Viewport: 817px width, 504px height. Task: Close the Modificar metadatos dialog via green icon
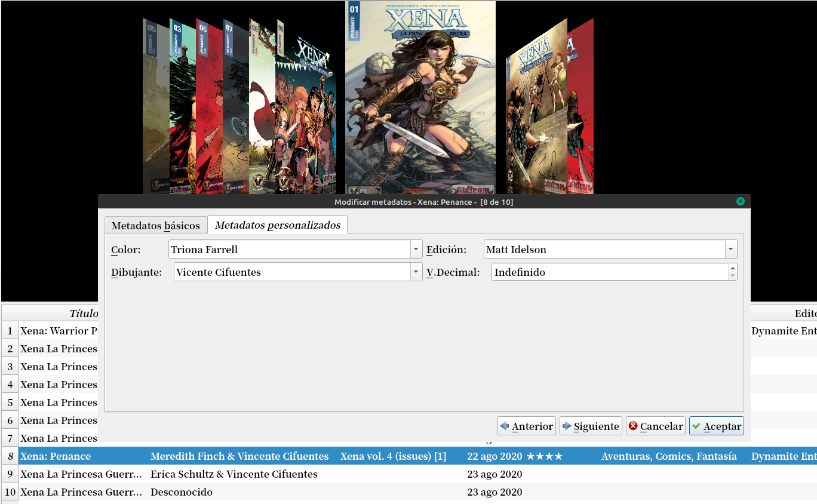[741, 201]
